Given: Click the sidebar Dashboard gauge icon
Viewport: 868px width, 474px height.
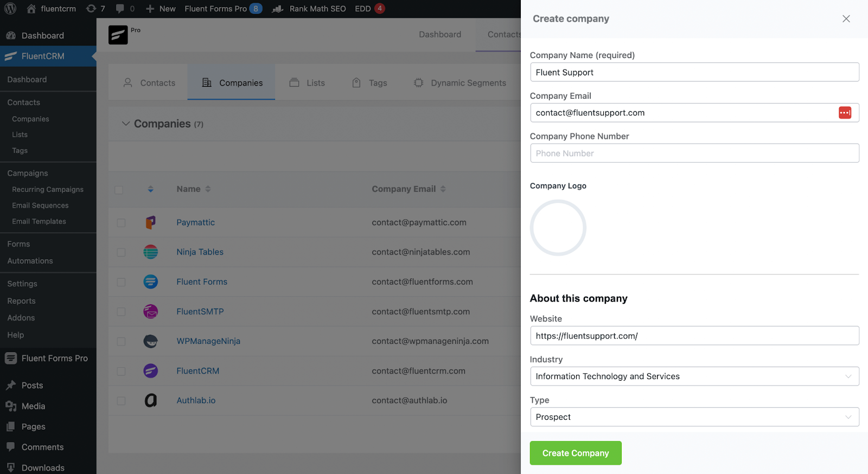Looking at the screenshot, I should click(11, 36).
